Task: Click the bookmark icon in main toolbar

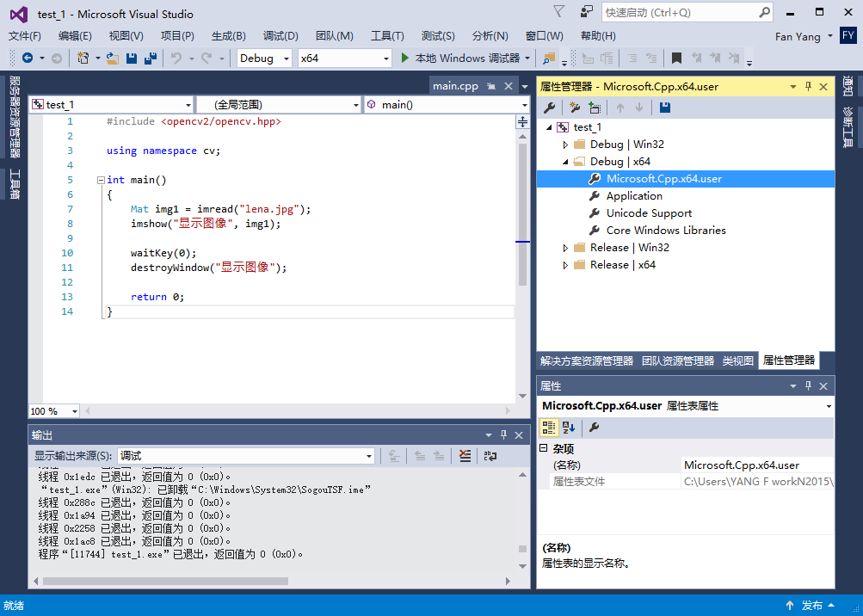Action: 676,59
